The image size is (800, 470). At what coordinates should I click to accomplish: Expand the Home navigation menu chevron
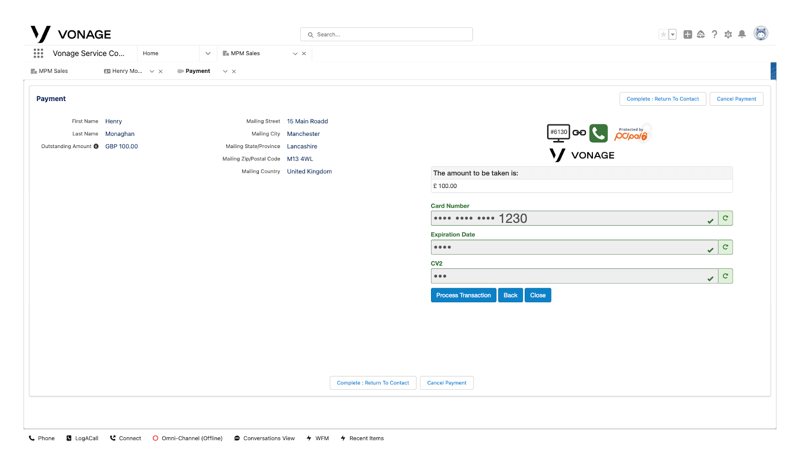coord(208,53)
